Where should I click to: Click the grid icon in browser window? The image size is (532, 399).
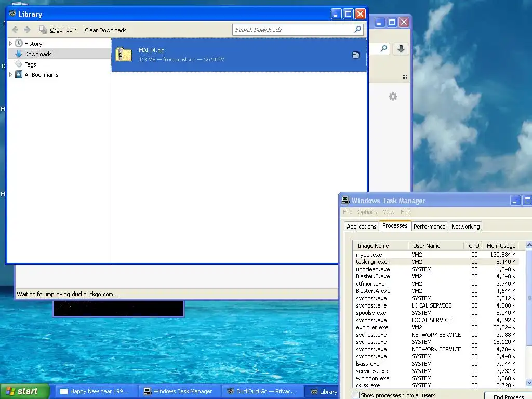[x=405, y=77]
